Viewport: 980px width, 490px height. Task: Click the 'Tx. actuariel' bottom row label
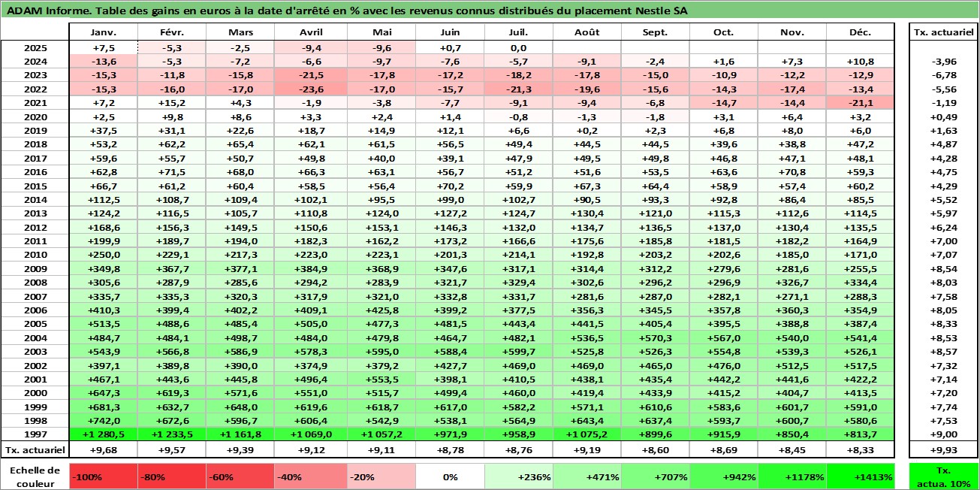[35, 449]
